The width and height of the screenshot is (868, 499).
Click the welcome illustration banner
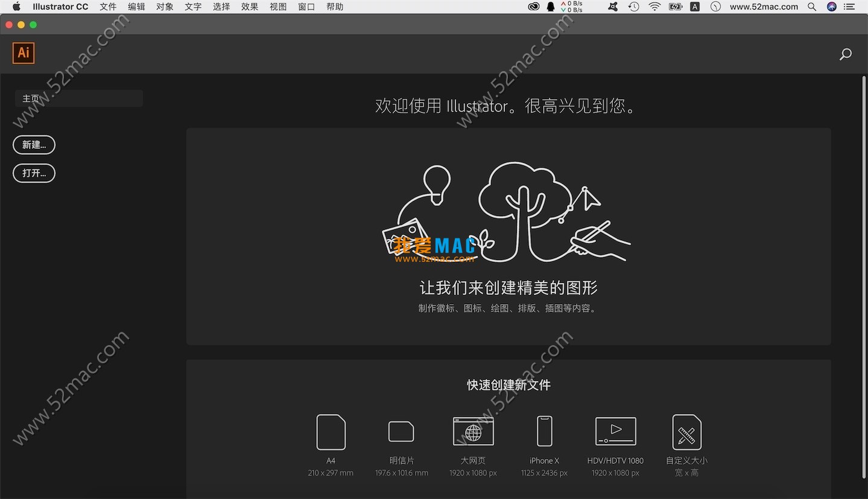pos(508,237)
